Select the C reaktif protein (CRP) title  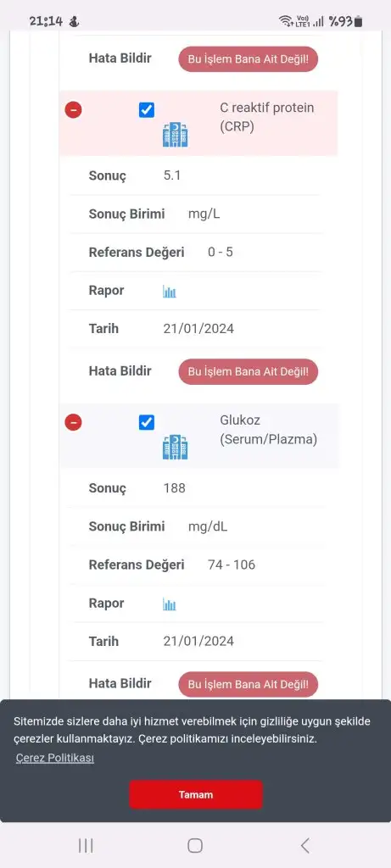click(267, 117)
